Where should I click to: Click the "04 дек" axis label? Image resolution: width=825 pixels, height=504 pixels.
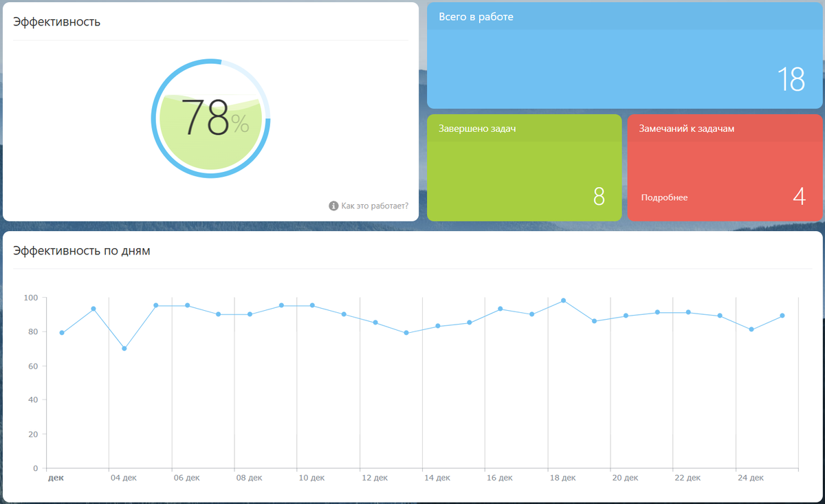coord(124,477)
